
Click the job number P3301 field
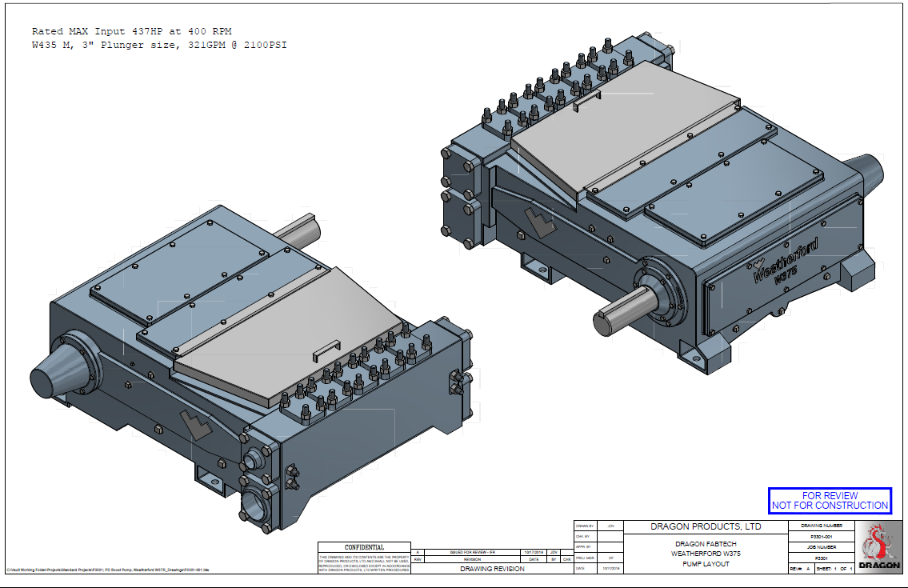pos(821,558)
